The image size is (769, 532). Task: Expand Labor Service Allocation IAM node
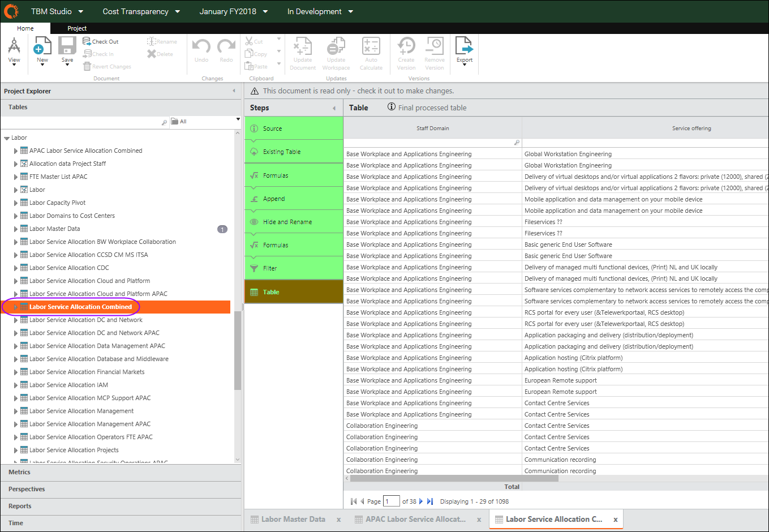(16, 385)
